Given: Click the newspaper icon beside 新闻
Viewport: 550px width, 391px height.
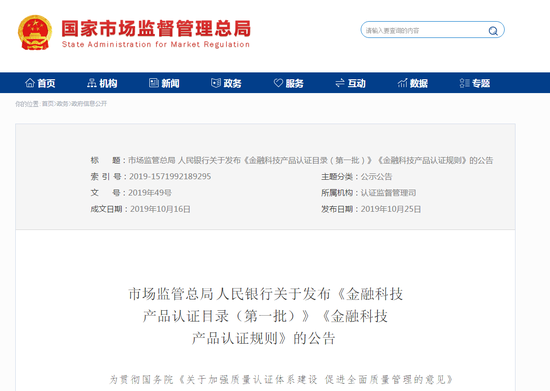Looking at the screenshot, I should coord(154,83).
